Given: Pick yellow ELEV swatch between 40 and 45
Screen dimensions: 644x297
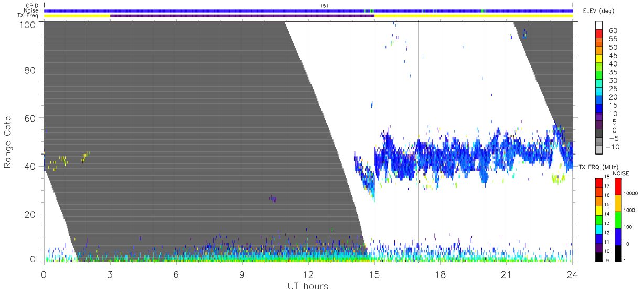Looking at the screenshot, I should (599, 59).
